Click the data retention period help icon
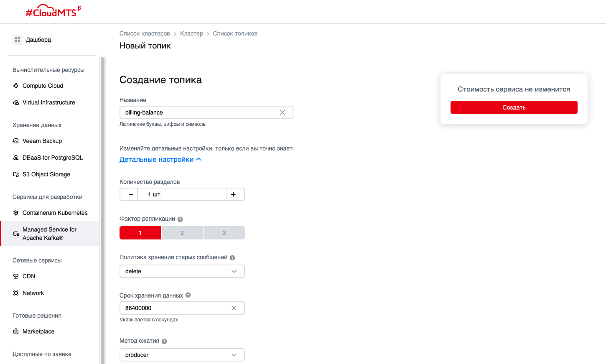 [188, 295]
